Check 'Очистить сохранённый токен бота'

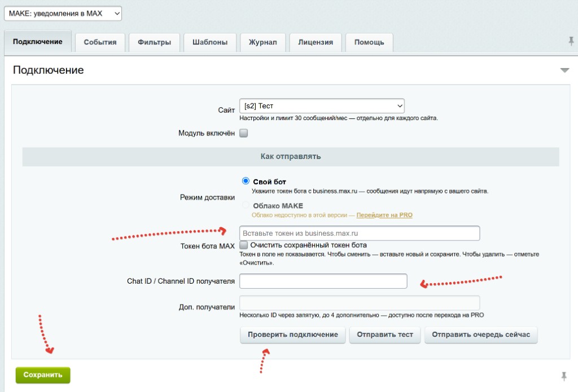click(243, 245)
